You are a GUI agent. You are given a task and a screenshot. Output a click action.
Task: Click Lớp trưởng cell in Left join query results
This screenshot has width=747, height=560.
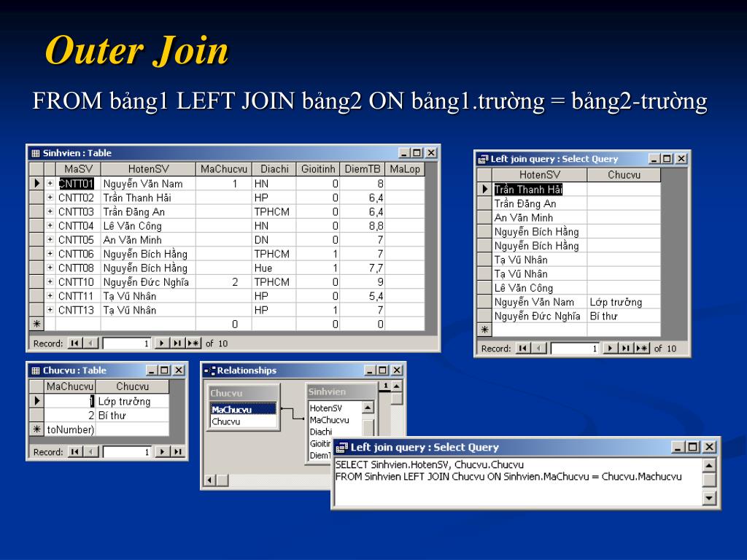[x=624, y=302]
